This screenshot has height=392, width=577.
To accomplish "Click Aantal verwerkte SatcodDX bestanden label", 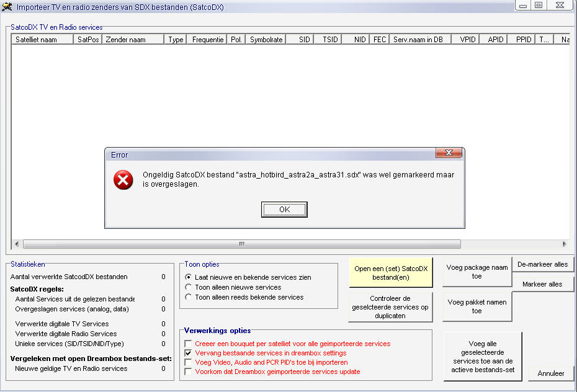I will (69, 277).
